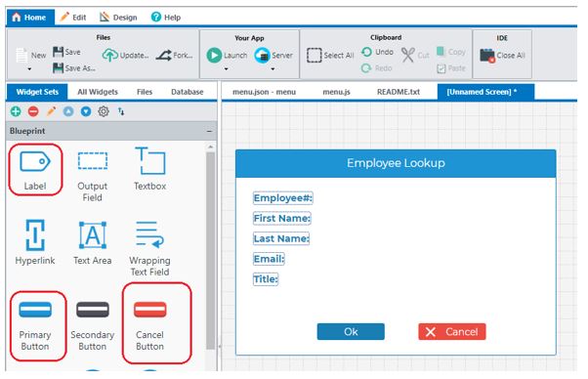The width and height of the screenshot is (588, 379).
Task: Expand the Launch dropdown arrow
Action: [x=227, y=69]
